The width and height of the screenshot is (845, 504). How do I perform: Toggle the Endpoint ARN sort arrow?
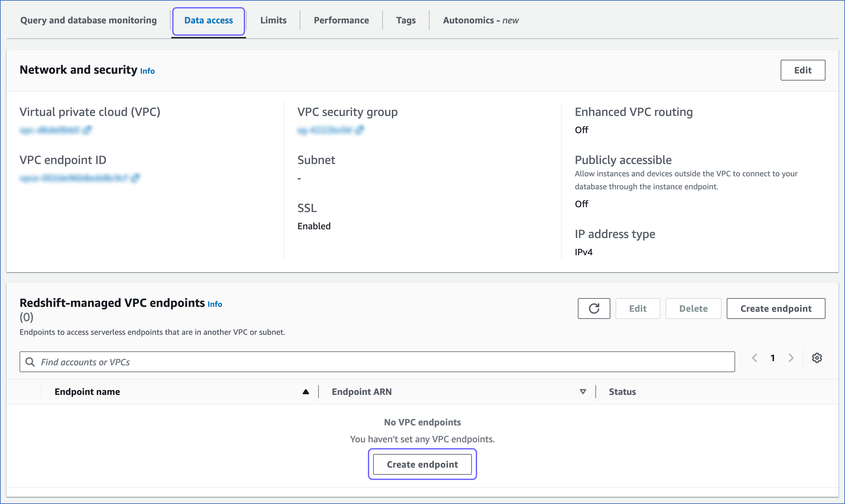pyautogui.click(x=583, y=391)
